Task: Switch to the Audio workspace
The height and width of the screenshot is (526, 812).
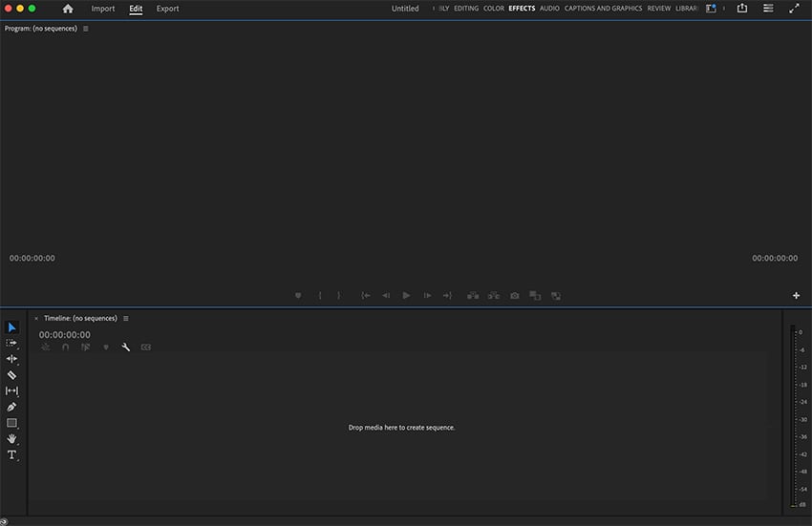Action: (x=549, y=9)
